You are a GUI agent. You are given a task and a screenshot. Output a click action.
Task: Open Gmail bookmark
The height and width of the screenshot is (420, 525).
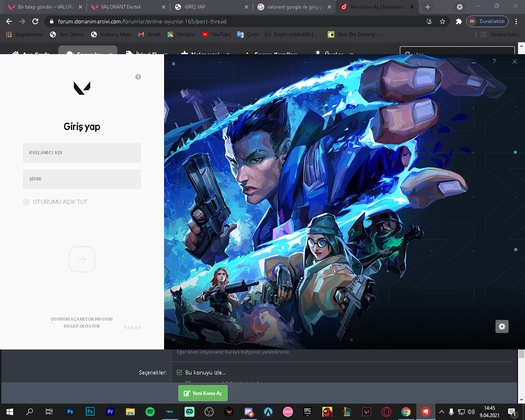click(149, 34)
